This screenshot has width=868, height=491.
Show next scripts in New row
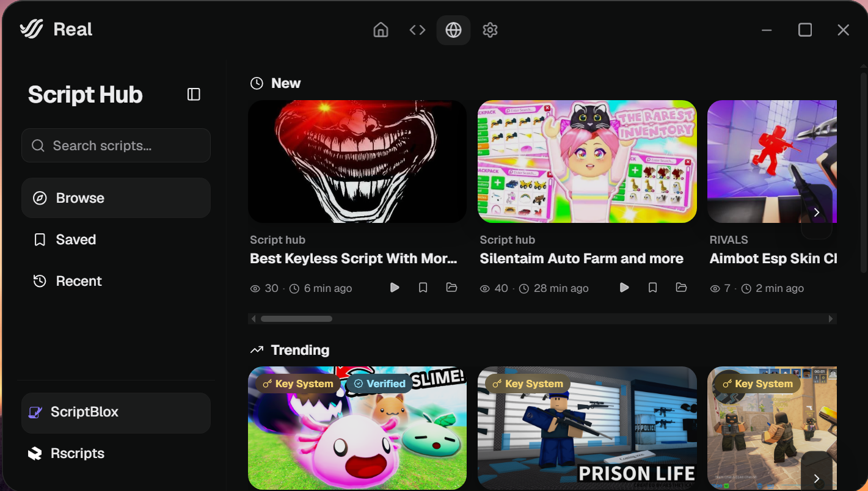[x=817, y=213]
